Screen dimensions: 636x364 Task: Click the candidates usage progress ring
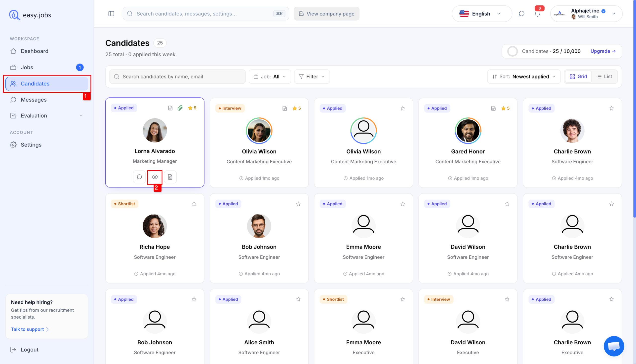pos(512,51)
